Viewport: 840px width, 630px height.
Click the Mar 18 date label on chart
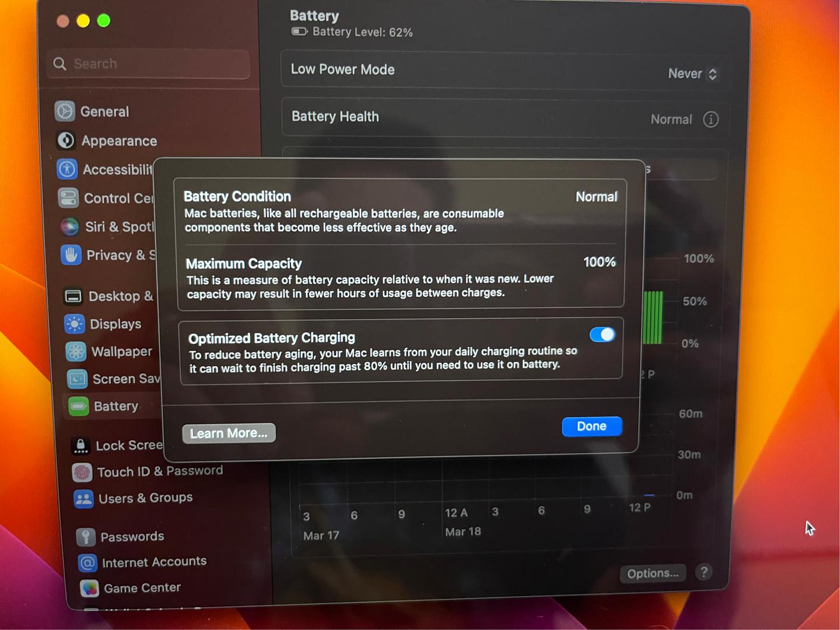[463, 531]
